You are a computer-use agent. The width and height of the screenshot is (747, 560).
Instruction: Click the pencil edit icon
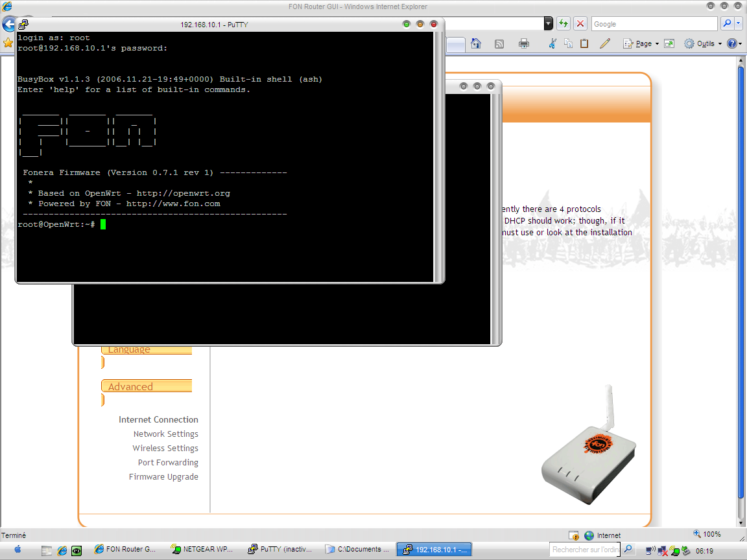(x=605, y=44)
